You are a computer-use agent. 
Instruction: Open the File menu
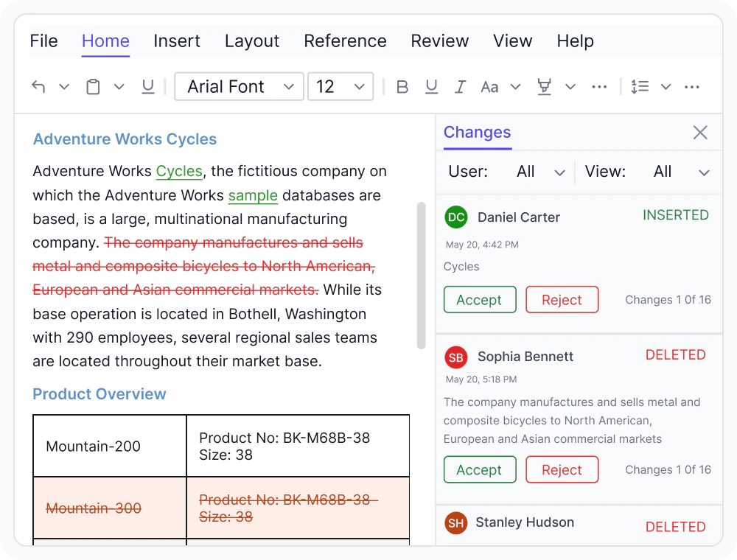[43, 41]
